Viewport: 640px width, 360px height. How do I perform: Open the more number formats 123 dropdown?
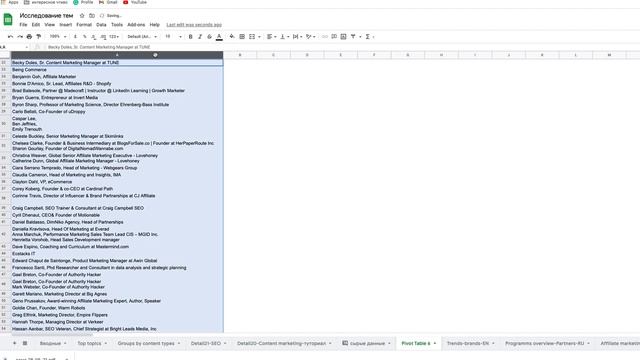coord(114,37)
